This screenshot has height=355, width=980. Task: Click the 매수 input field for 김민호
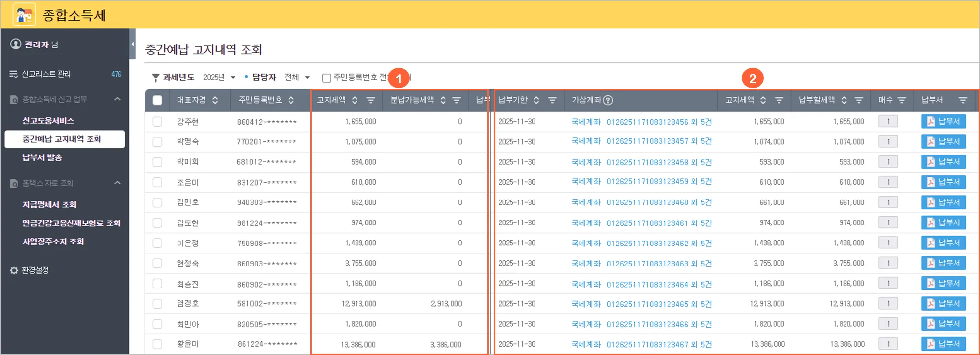tap(888, 202)
